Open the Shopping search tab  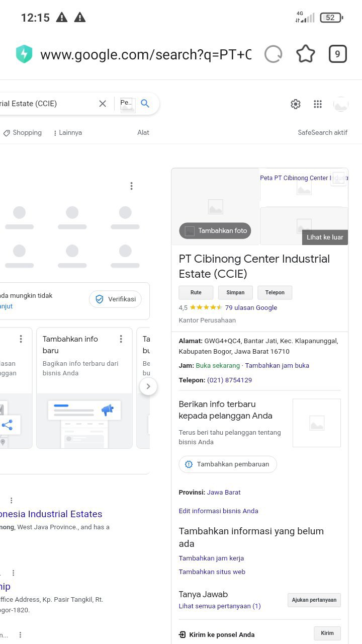coord(23,133)
